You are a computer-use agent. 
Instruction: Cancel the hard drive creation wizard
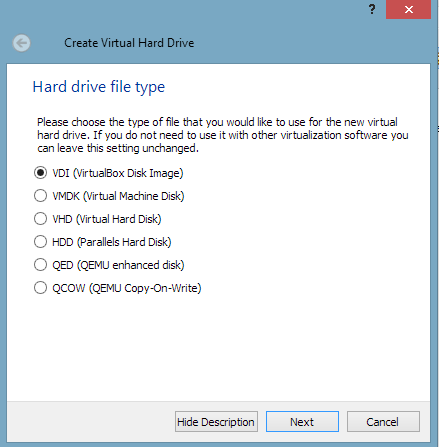click(x=383, y=422)
